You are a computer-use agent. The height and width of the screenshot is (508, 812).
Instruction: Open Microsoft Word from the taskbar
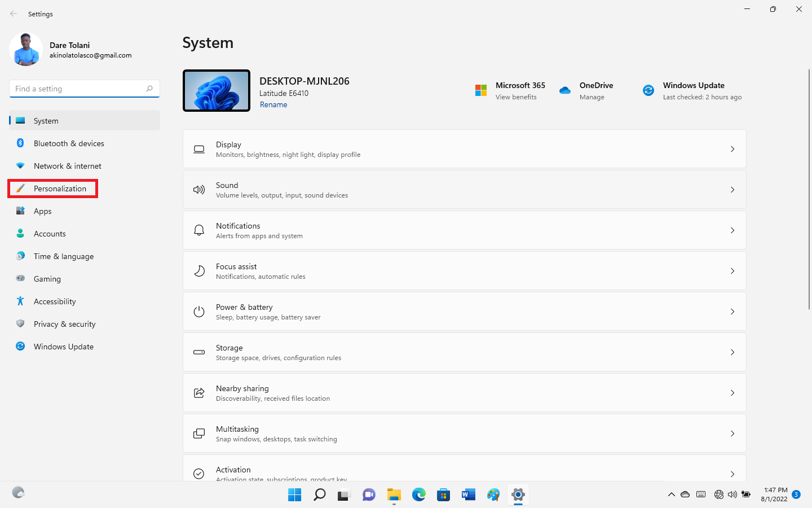click(468, 494)
